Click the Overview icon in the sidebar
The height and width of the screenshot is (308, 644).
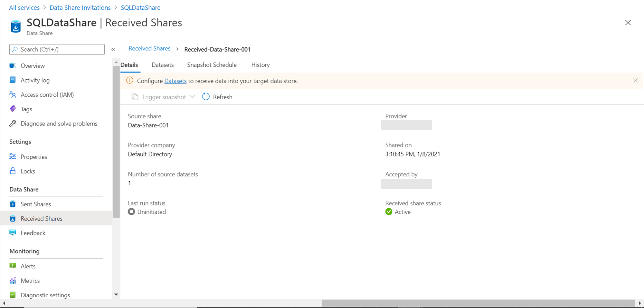point(13,66)
